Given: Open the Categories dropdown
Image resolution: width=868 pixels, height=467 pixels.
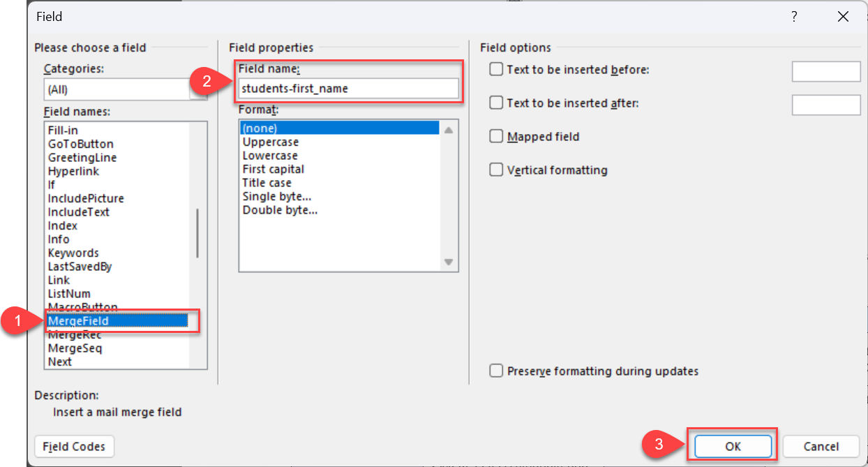Looking at the screenshot, I should (x=126, y=90).
